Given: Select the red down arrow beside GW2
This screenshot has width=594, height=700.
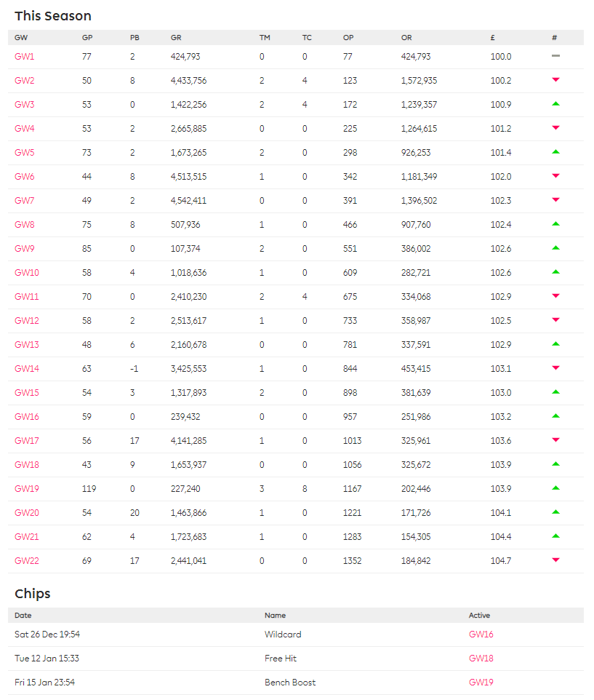Looking at the screenshot, I should (x=556, y=80).
